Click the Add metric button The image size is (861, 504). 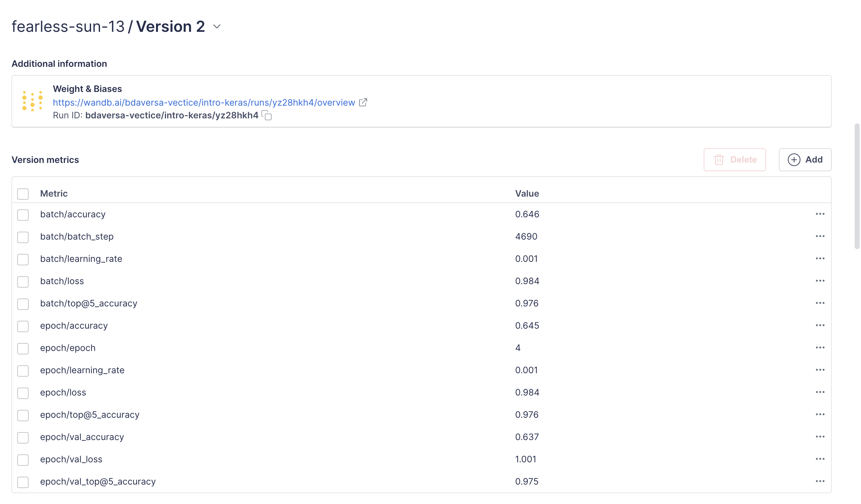805,159
